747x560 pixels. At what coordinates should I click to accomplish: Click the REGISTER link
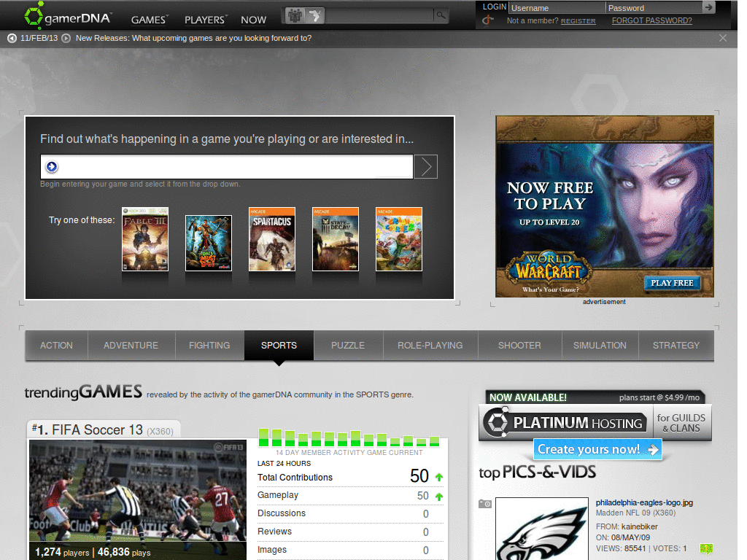tap(578, 21)
